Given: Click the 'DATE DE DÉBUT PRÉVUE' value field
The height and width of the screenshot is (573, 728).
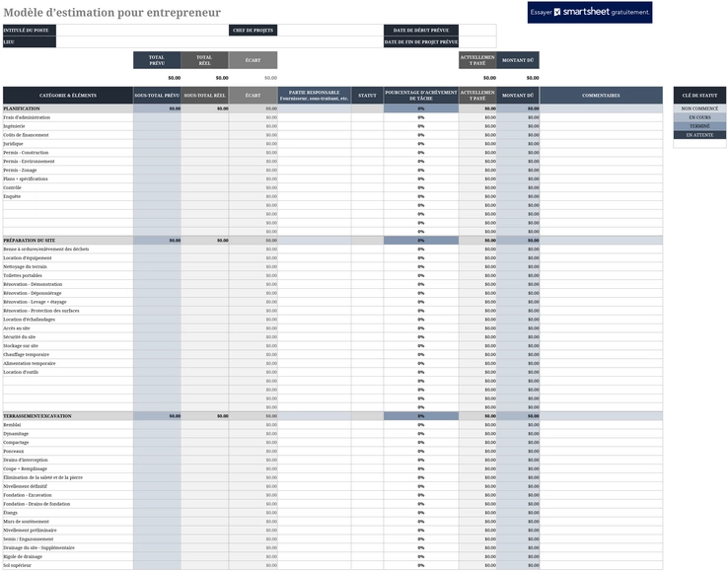Looking at the screenshot, I should pyautogui.click(x=477, y=31).
